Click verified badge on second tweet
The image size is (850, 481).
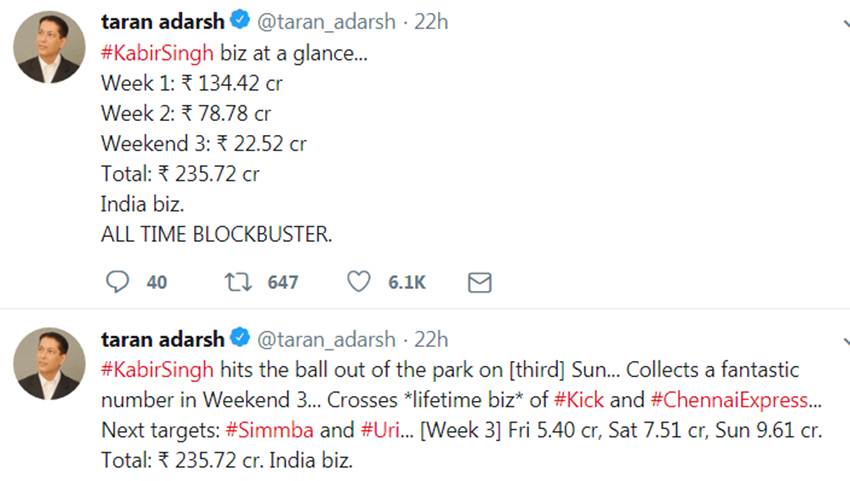(x=241, y=339)
